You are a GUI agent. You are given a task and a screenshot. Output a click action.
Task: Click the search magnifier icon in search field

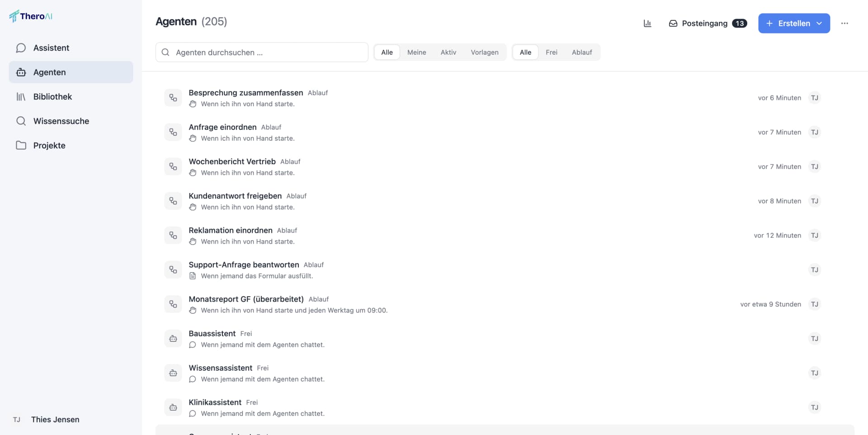point(165,52)
